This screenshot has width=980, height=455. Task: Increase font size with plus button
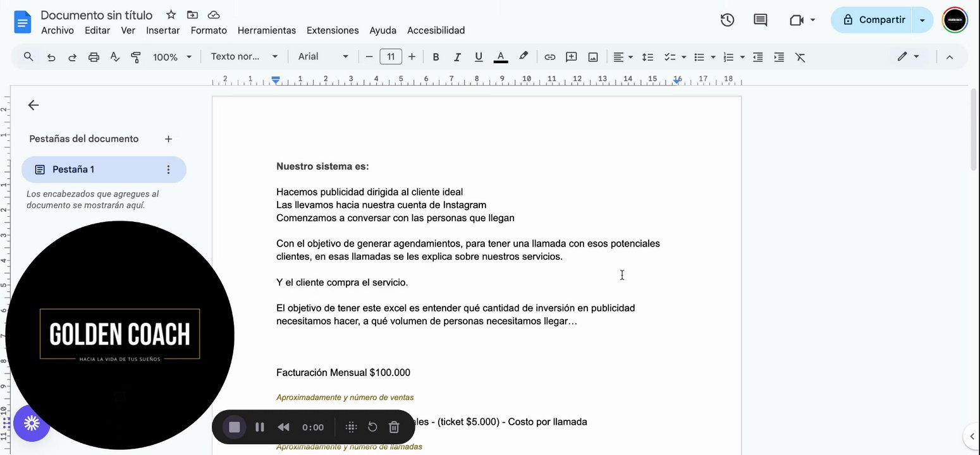(x=412, y=57)
